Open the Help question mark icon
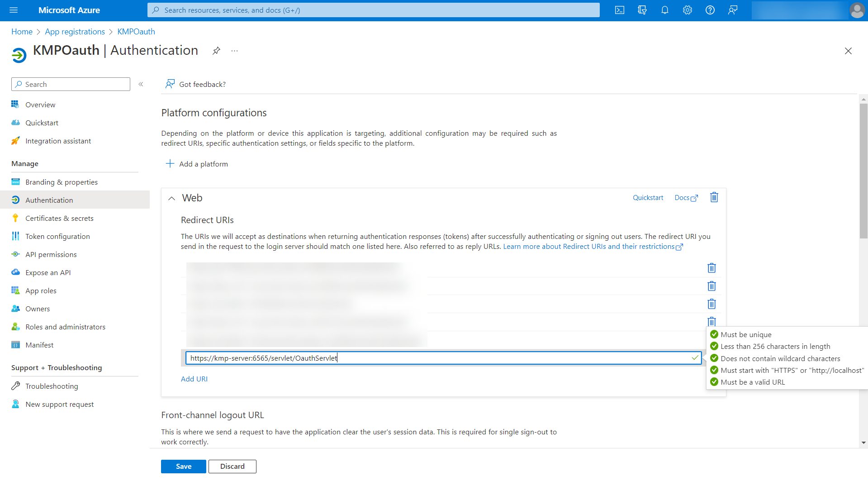Screen dimensions: 868x481 click(710, 10)
